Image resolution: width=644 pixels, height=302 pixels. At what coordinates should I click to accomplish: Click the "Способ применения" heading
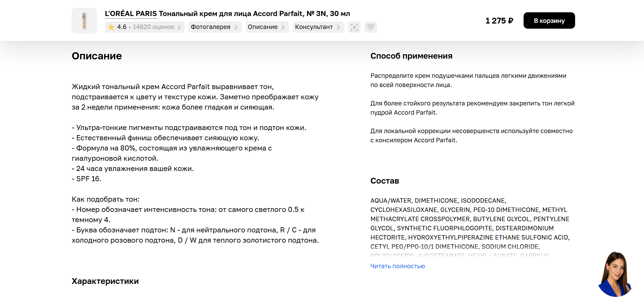pyautogui.click(x=411, y=56)
